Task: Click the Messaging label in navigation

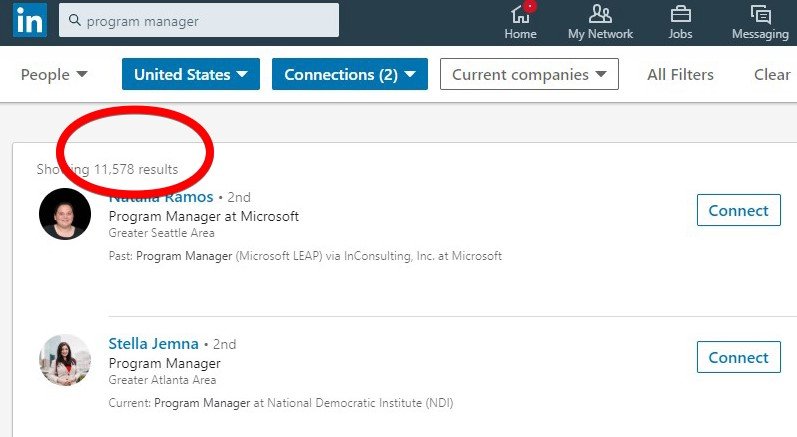Action: click(x=760, y=34)
